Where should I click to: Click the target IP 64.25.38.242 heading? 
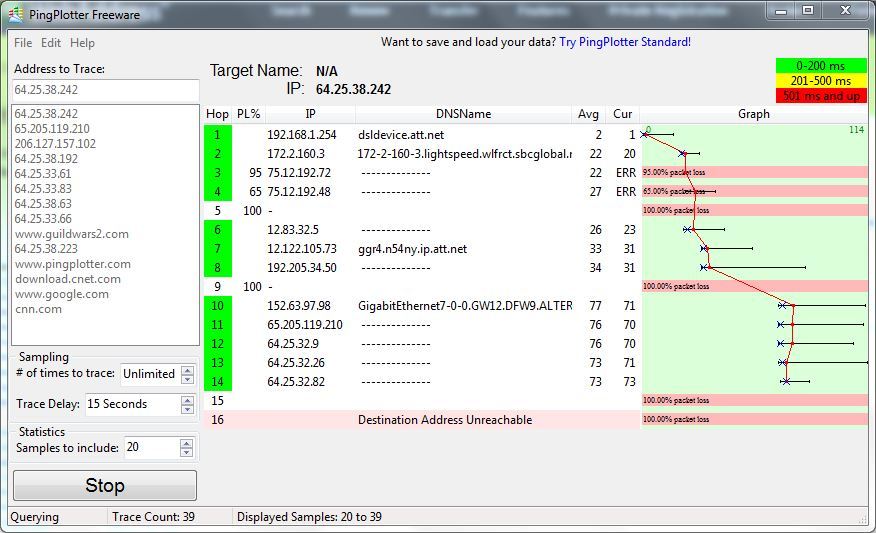tap(353, 89)
